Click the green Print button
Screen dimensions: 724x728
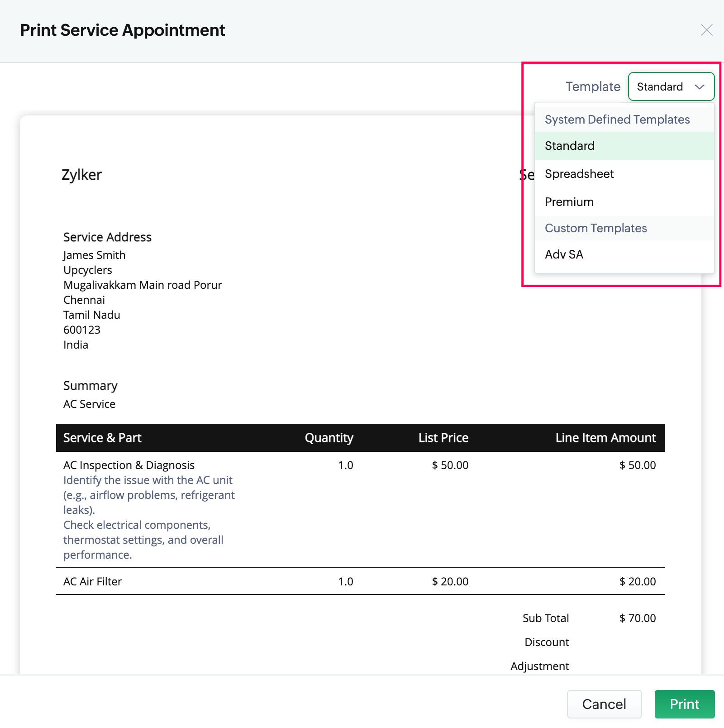(684, 704)
